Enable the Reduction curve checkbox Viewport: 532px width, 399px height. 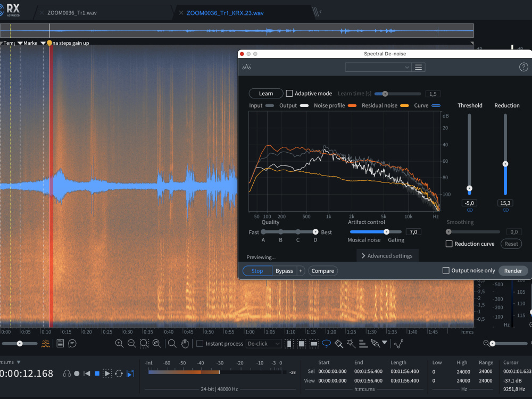(x=449, y=244)
